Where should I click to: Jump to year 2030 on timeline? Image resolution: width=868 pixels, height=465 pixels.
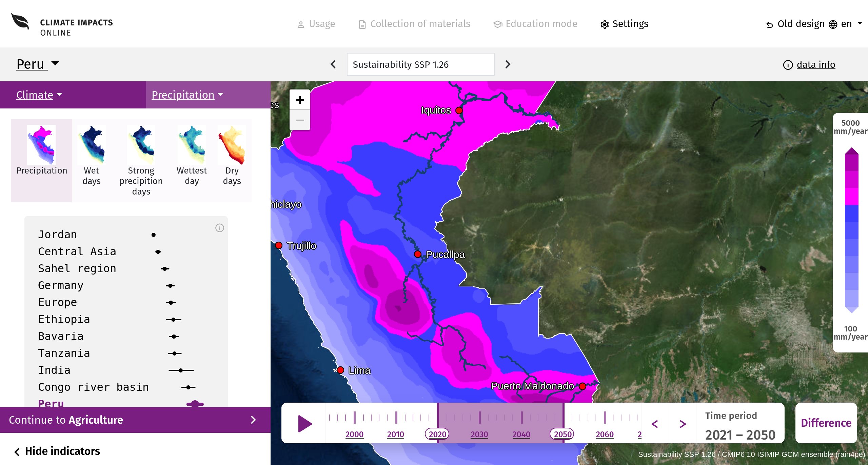[479, 434]
